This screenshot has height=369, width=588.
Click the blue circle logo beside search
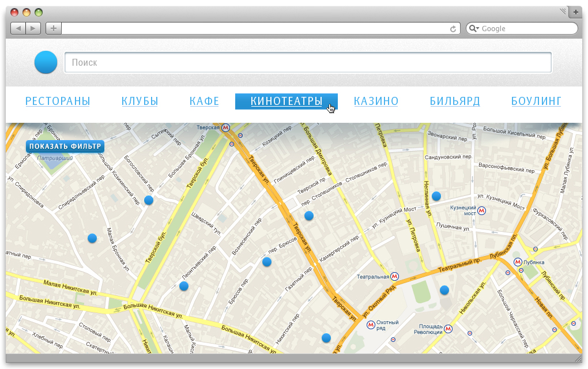pos(46,63)
